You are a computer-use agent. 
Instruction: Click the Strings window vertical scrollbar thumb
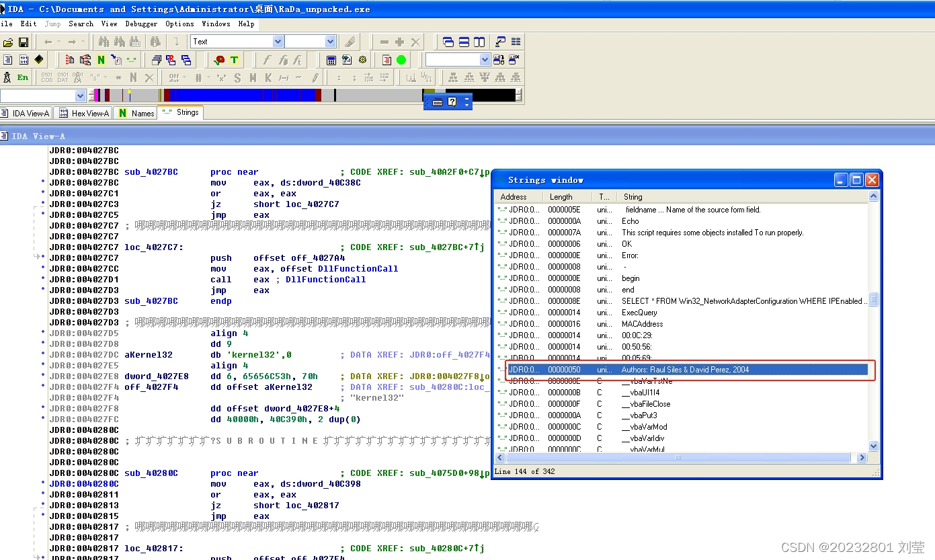coord(874,300)
